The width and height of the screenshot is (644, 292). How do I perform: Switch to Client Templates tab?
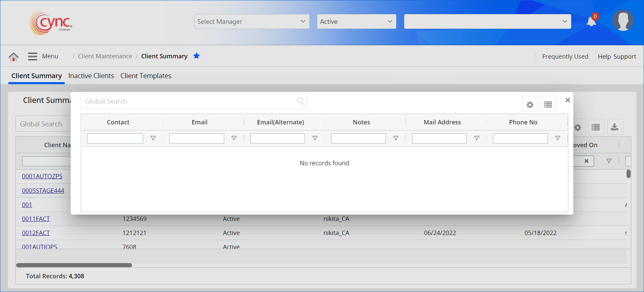pos(146,76)
